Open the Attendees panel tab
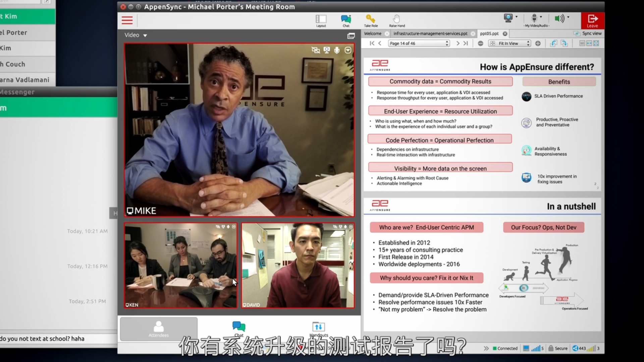The image size is (644, 362). (x=159, y=329)
